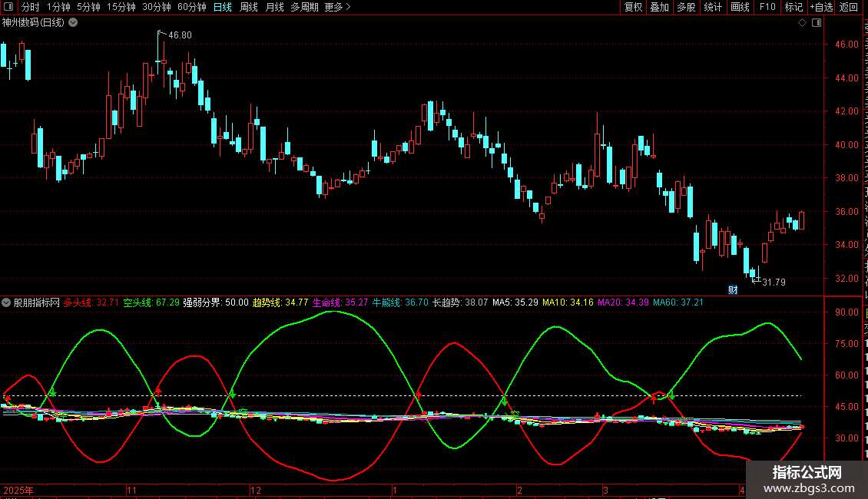
Task: Open the 统计 statistics button
Action: coord(713,7)
